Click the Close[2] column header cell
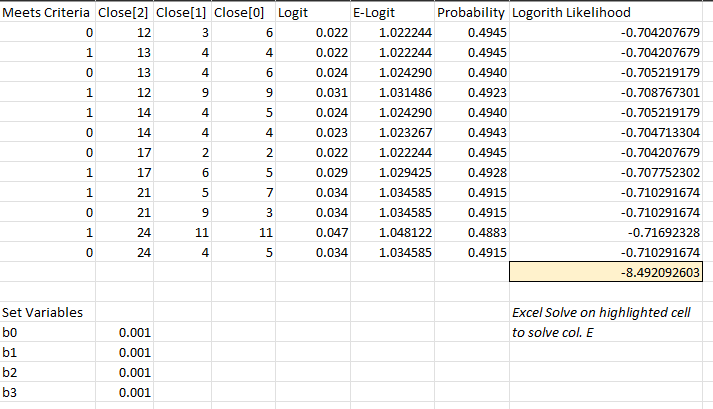This screenshot has height=409, width=713. click(x=124, y=13)
